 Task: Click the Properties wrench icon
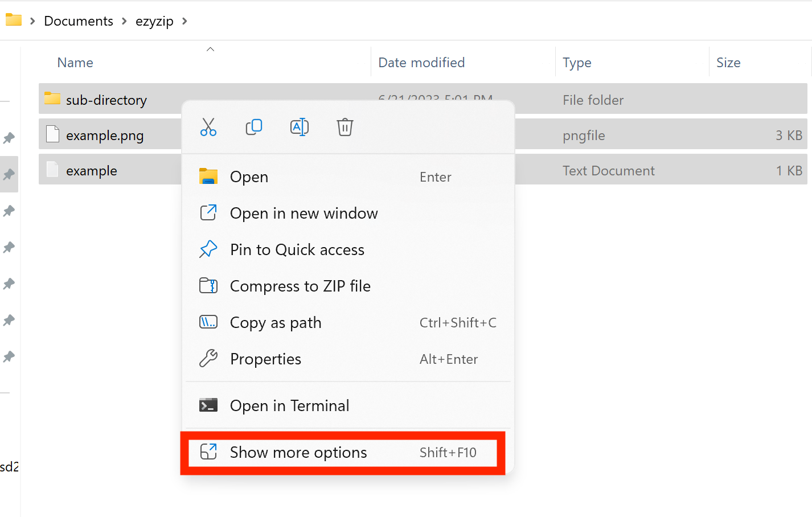(209, 359)
